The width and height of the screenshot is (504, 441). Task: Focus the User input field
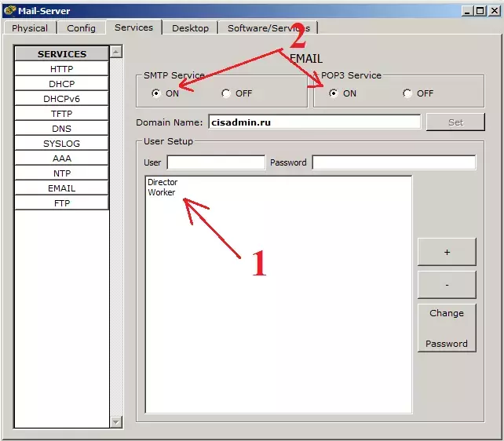[x=216, y=162]
